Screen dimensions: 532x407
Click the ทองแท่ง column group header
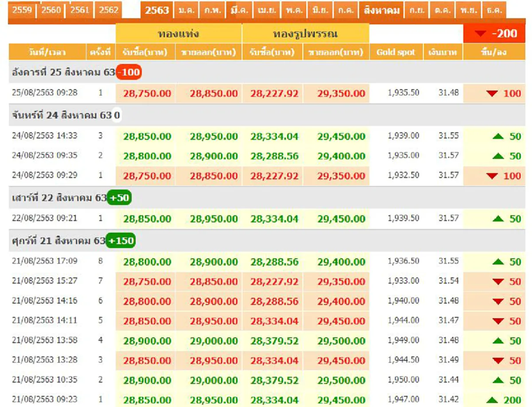coord(179,34)
